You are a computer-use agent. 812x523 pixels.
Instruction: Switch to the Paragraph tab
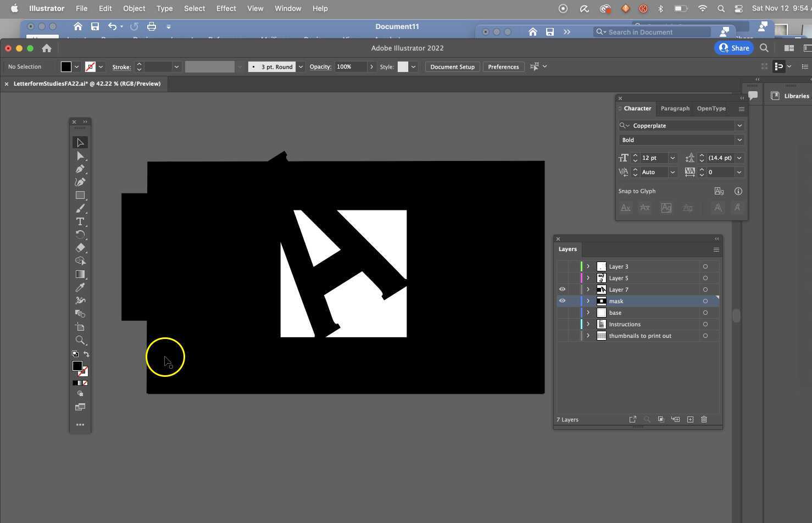pyautogui.click(x=675, y=108)
